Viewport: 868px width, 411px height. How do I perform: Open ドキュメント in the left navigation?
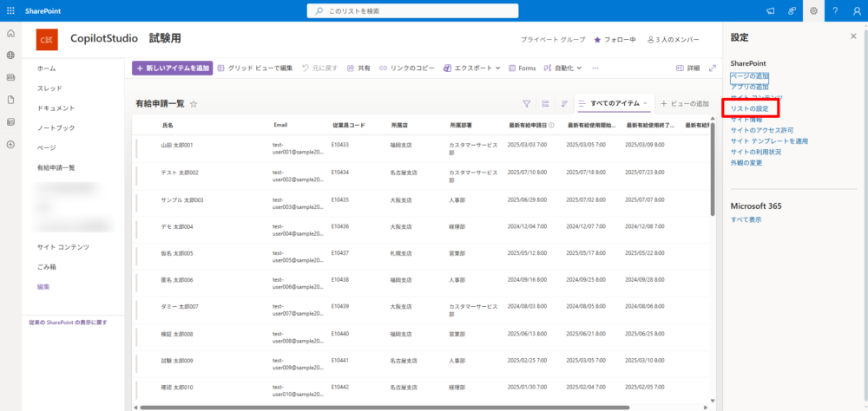point(56,108)
